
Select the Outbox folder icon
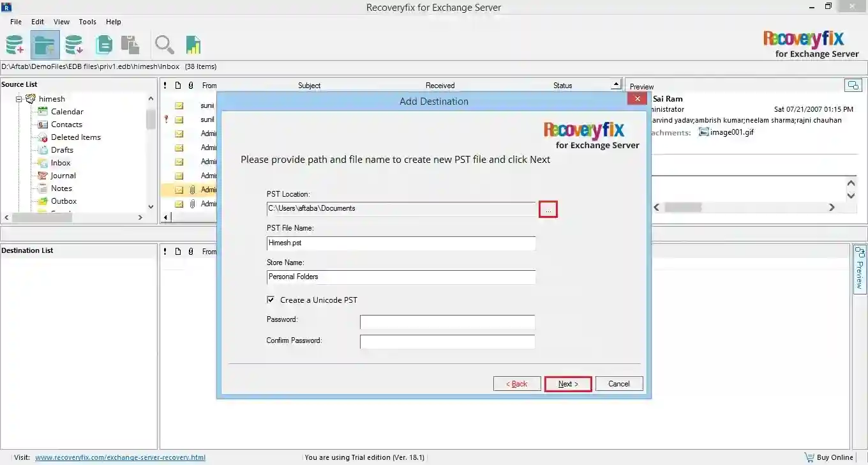point(43,201)
